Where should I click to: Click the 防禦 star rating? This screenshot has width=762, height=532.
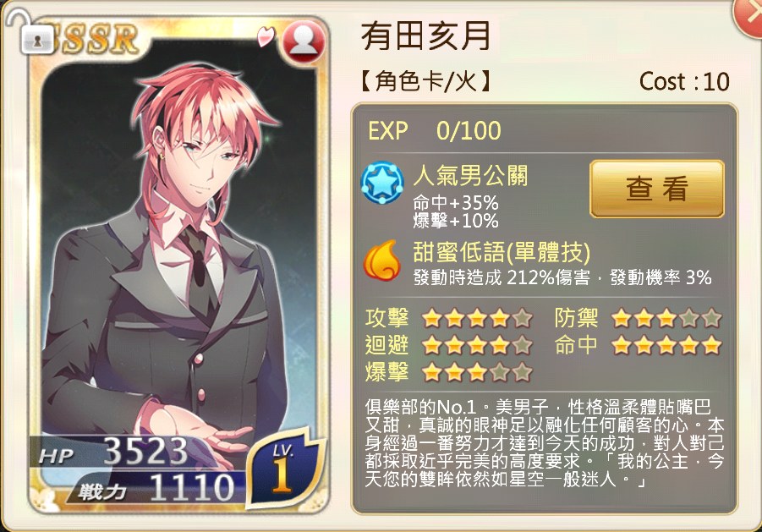[666, 319]
